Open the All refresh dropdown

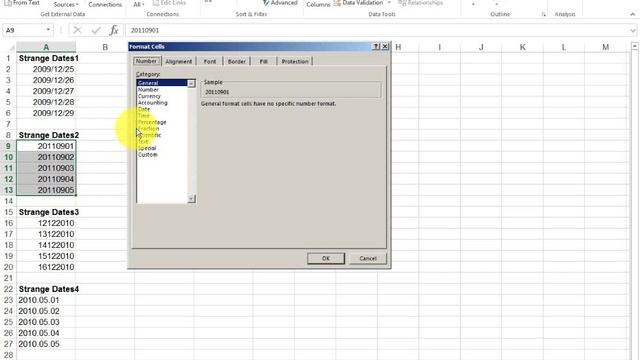pos(139,4)
